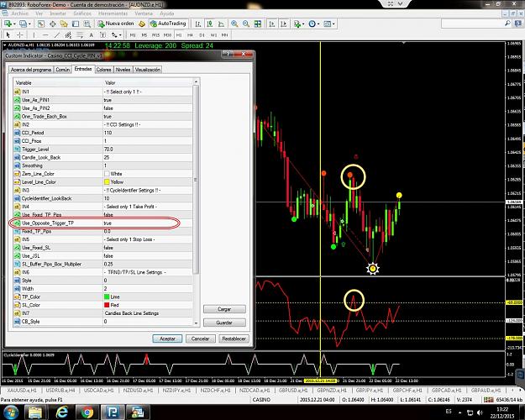Expand the new chart dropdown arrow
The image size is (525, 420).
[14, 24]
